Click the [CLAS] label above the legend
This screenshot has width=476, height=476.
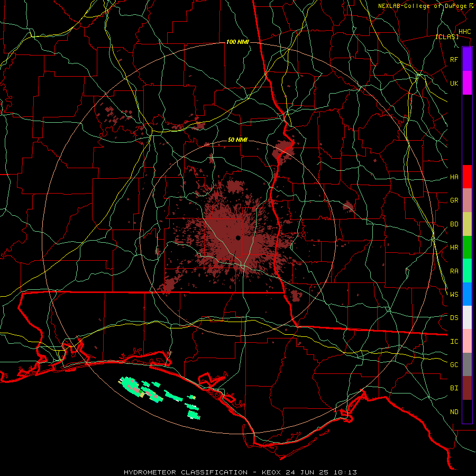447,37
